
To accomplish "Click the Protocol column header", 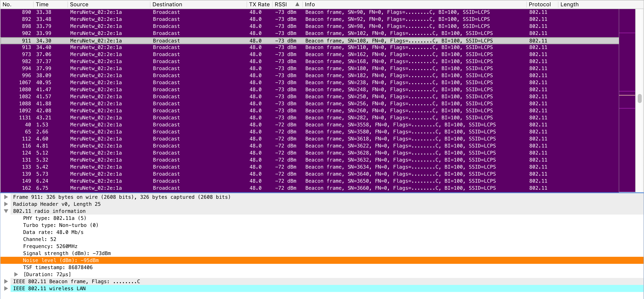I will pos(540,4).
